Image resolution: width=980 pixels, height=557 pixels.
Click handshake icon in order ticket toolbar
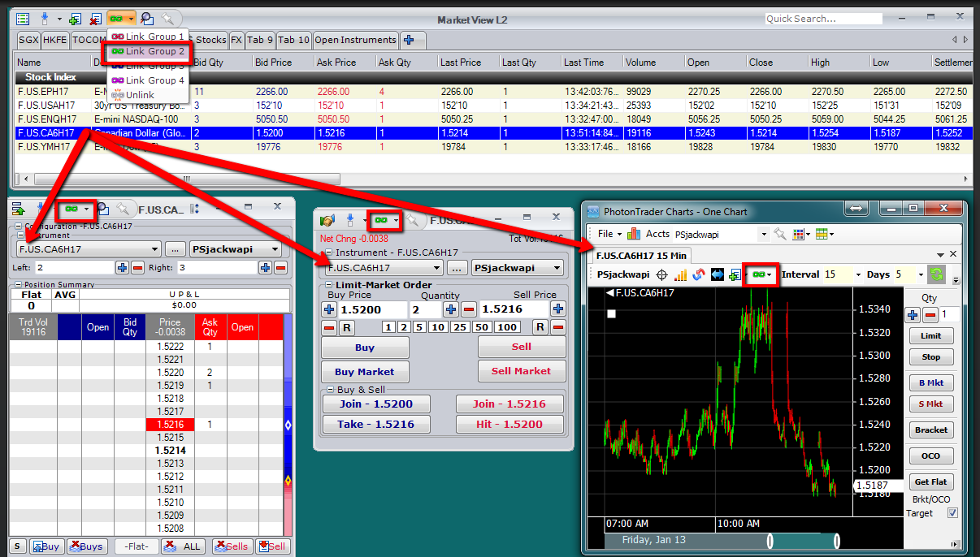click(327, 220)
